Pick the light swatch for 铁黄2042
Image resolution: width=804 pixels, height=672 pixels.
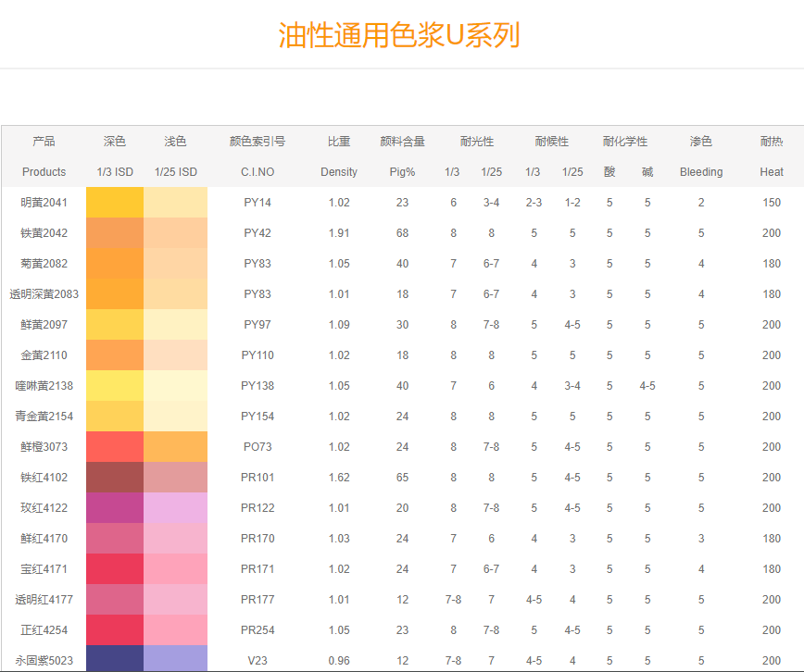point(176,233)
